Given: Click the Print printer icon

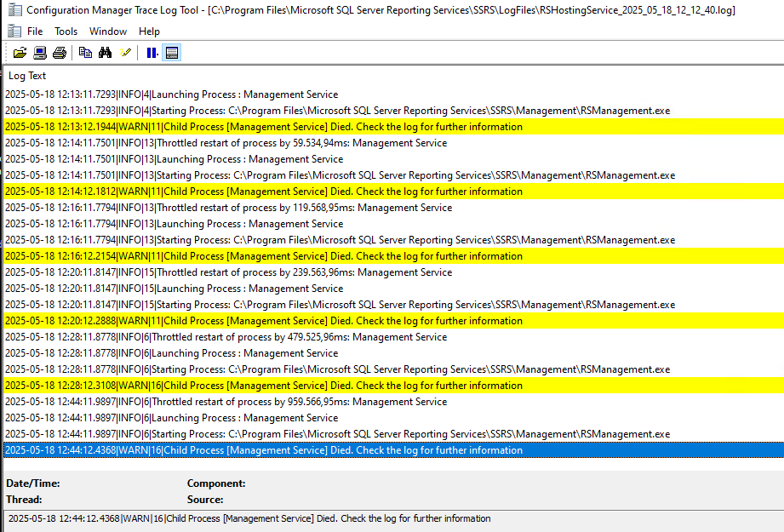Looking at the screenshot, I should 60,53.
